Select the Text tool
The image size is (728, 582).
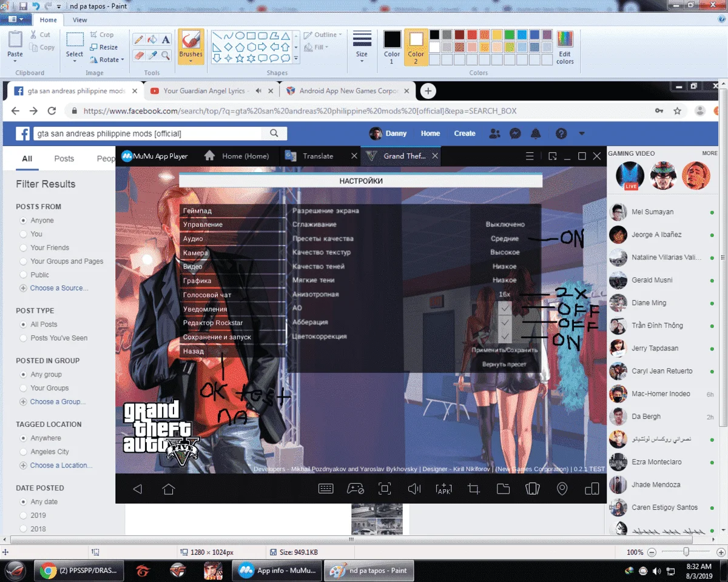pos(166,39)
